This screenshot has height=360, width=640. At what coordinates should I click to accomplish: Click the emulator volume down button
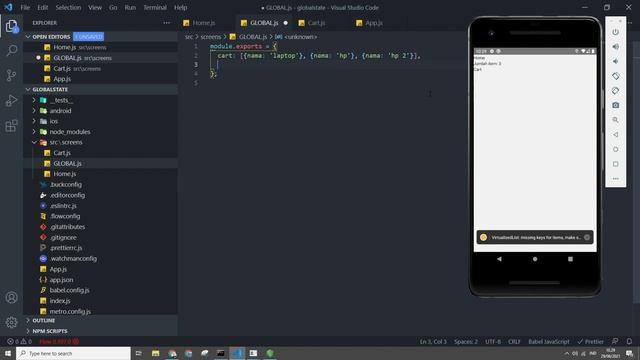click(616, 62)
